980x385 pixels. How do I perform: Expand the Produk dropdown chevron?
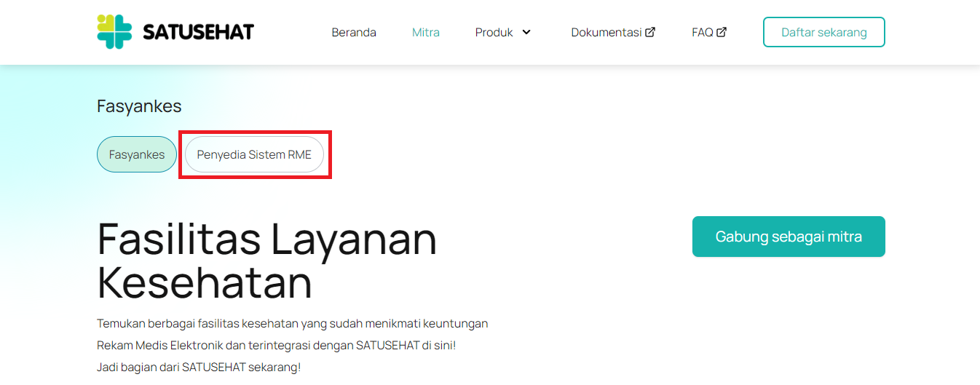pos(526,32)
